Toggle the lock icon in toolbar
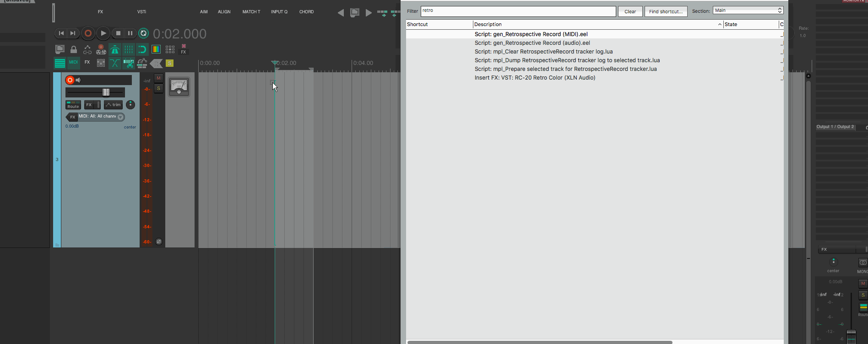This screenshot has width=868, height=344. tap(74, 49)
